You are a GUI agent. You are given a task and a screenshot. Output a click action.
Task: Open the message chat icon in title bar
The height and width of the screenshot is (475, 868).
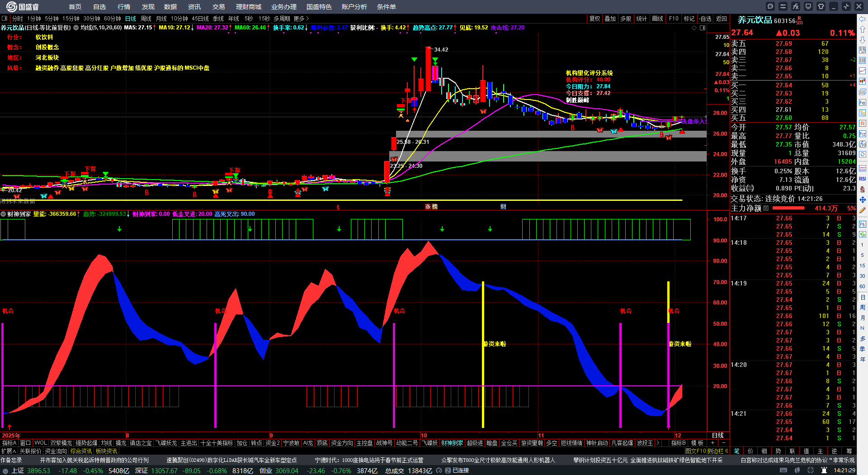[x=770, y=6]
